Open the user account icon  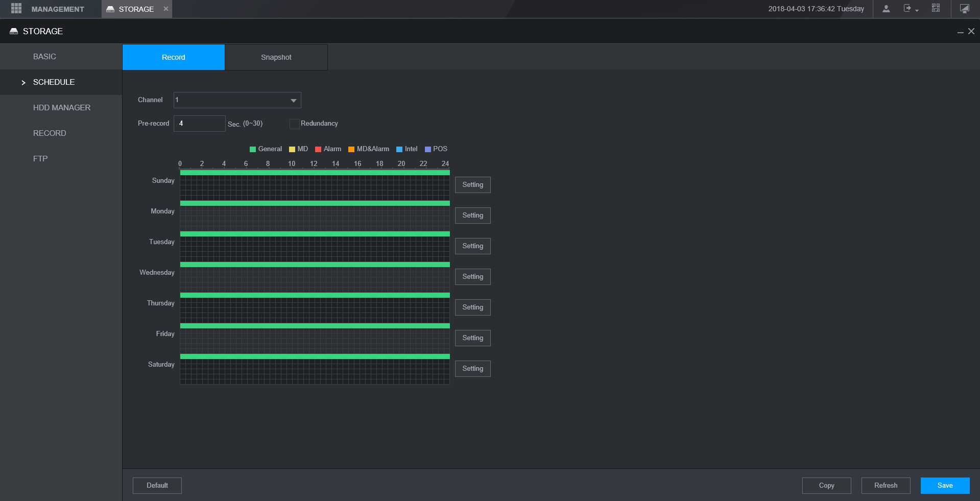[x=886, y=9]
